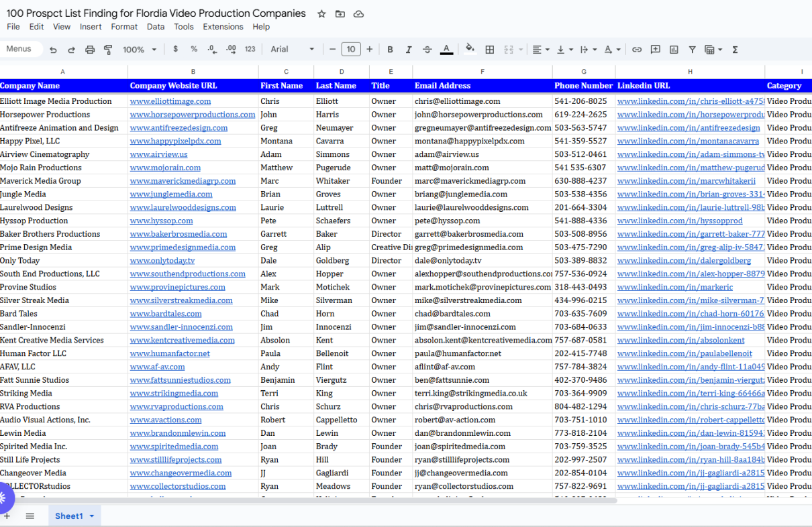Open the Extensions menu
812x527 pixels.
point(223,27)
